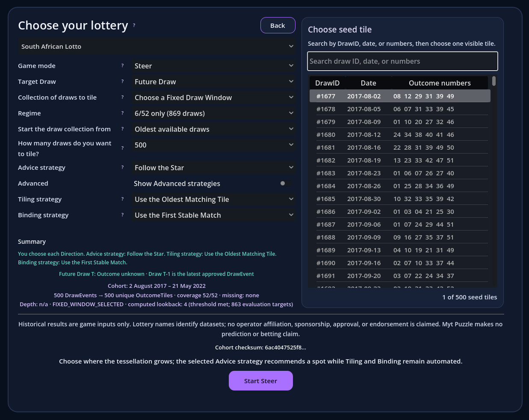This screenshot has width=529, height=420.
Task: Select seed tile row #1689
Action: coord(399,250)
